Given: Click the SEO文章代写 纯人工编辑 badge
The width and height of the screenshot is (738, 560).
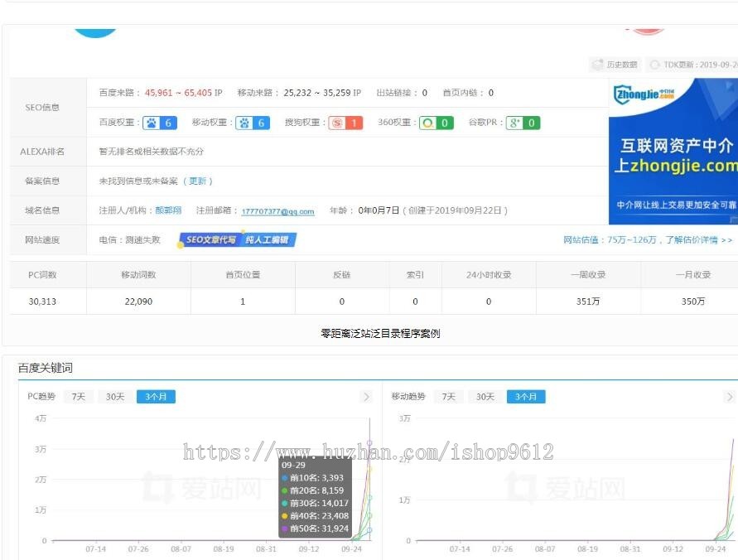Looking at the screenshot, I should (x=239, y=239).
